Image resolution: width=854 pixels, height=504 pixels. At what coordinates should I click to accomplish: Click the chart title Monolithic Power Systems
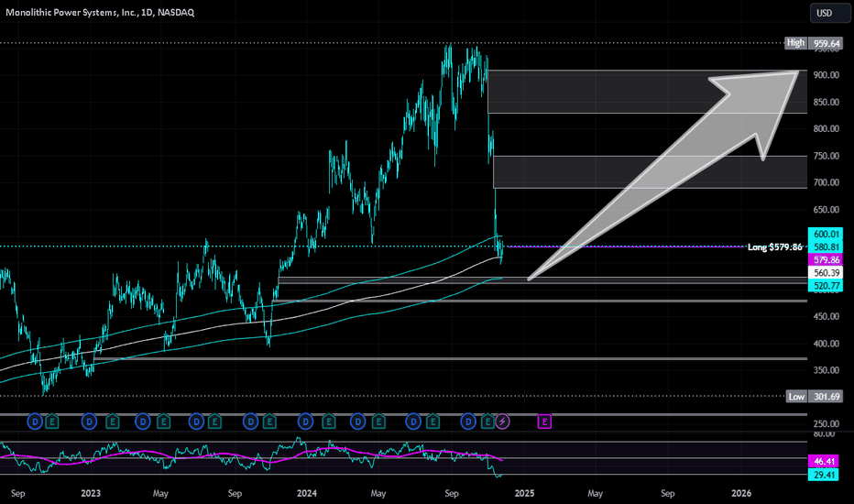click(100, 12)
